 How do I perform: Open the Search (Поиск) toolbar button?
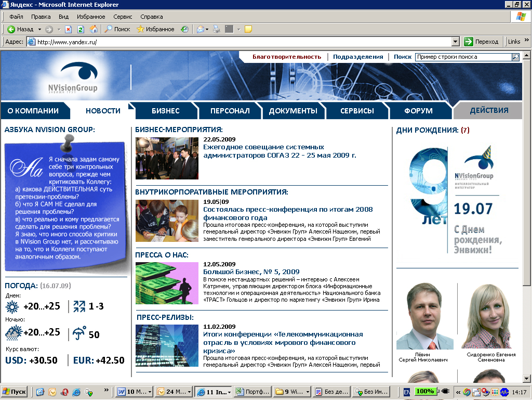(x=117, y=29)
